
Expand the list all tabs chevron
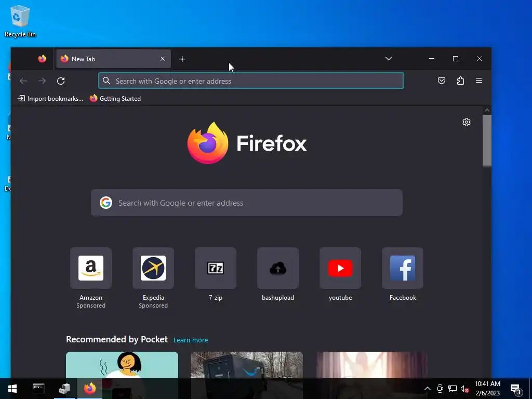(x=389, y=59)
